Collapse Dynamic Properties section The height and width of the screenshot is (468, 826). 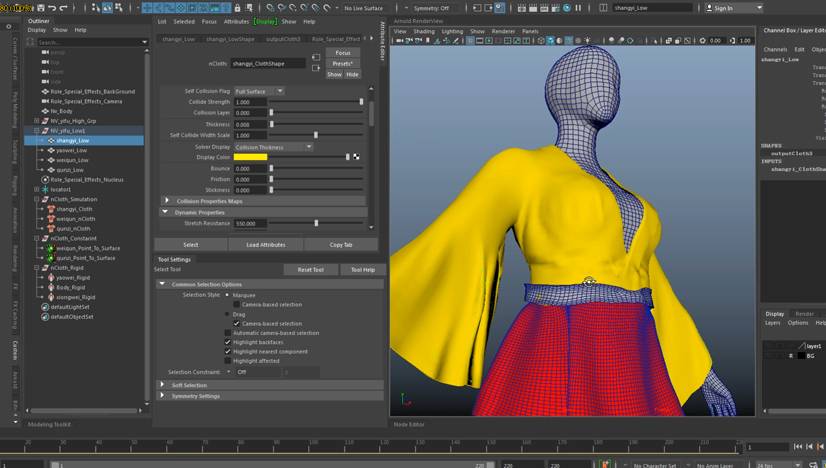click(165, 212)
